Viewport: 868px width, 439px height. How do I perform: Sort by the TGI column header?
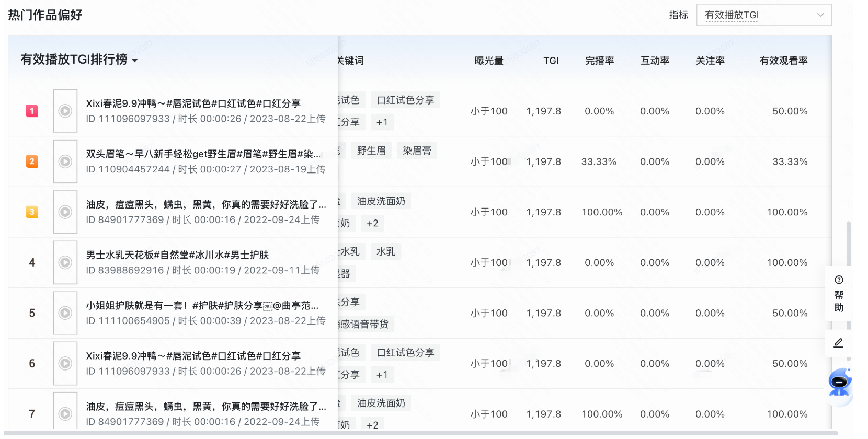pos(551,61)
